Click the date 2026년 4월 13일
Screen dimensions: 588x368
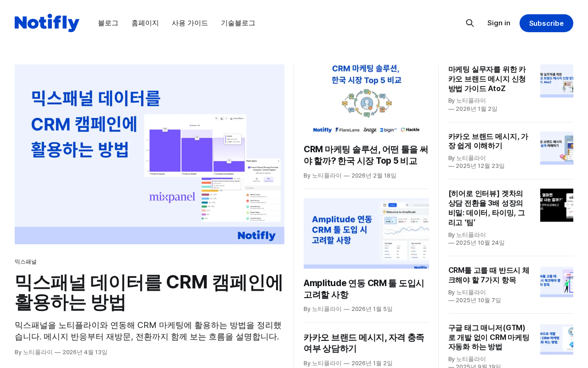85,352
